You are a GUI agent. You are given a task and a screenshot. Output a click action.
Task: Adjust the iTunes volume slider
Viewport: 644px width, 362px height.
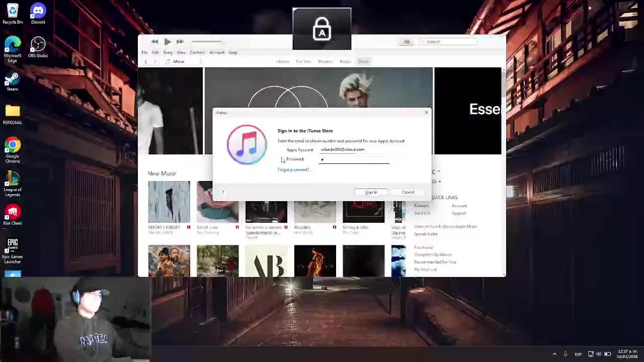pyautogui.click(x=206, y=42)
